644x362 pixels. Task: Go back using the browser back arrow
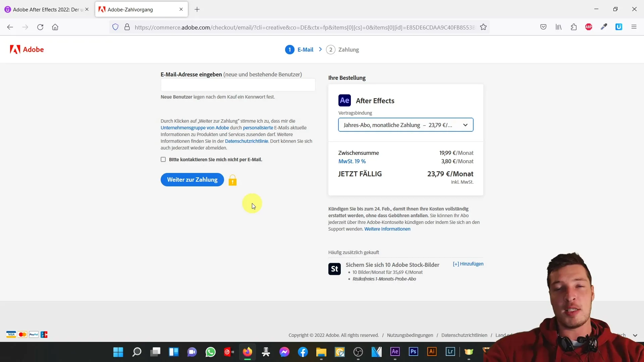point(10,27)
